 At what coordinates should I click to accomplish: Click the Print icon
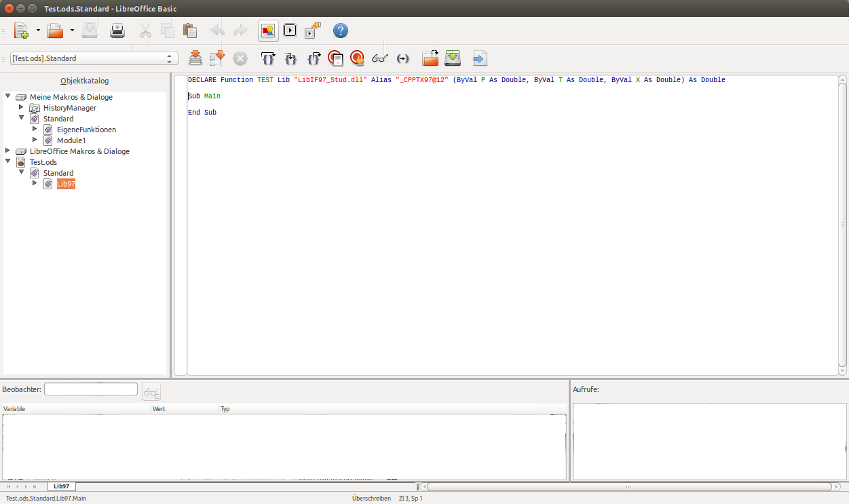[117, 31]
